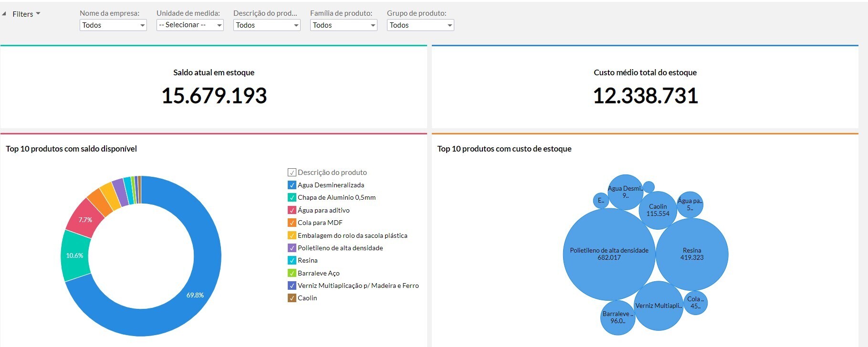Open the Unidade de medida dropdown
868x347 pixels.
(x=190, y=25)
